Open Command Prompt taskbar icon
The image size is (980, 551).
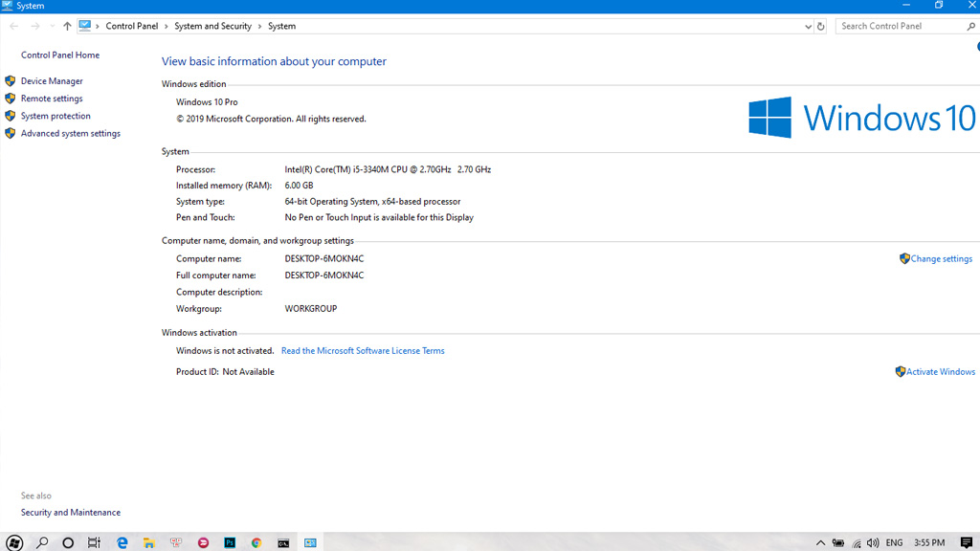click(x=283, y=543)
